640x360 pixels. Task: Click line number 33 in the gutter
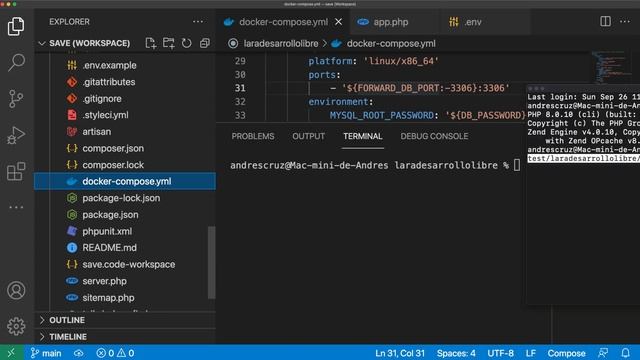240,116
